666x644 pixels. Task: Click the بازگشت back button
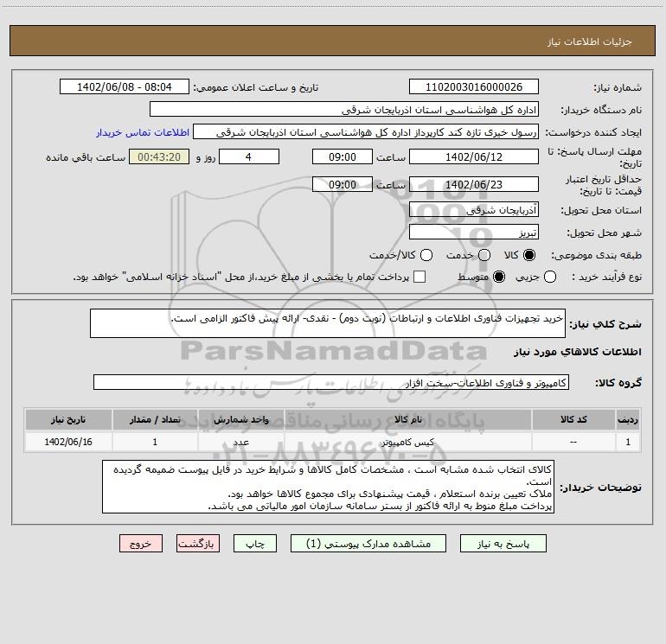coord(198,544)
